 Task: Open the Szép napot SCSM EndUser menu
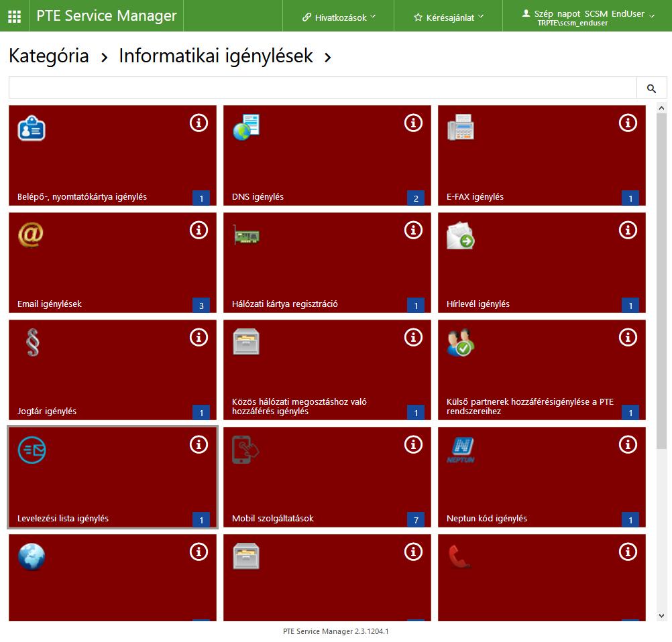587,17
